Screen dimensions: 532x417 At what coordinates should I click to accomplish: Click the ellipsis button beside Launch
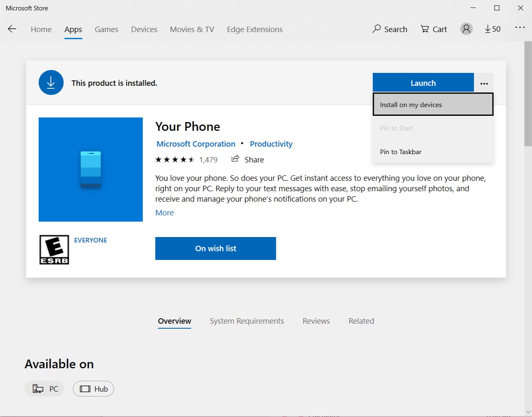(484, 83)
